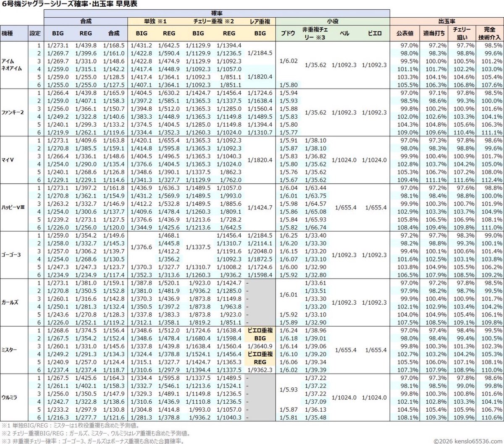This screenshot has width=504, height=444.
Task: Click the 設定 column header
Action: click(x=35, y=33)
